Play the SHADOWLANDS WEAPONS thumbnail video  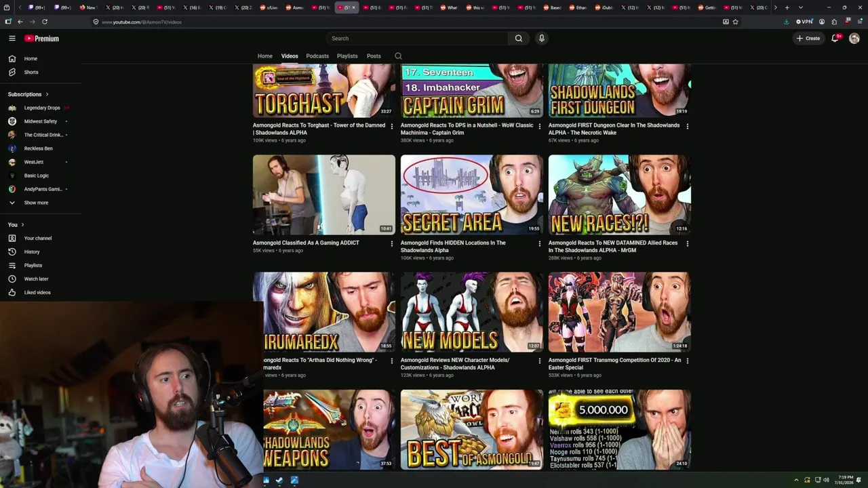click(330, 429)
